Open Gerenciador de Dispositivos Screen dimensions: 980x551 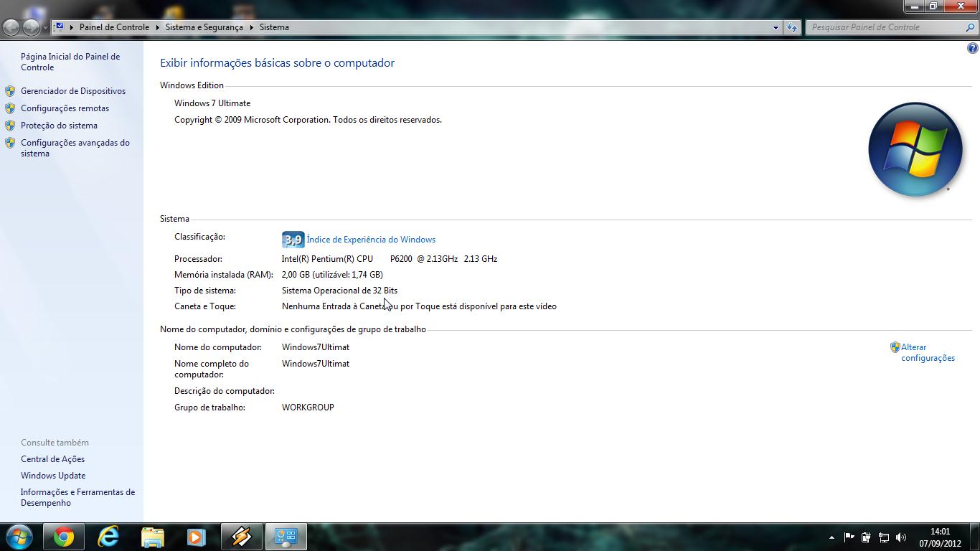tap(72, 91)
